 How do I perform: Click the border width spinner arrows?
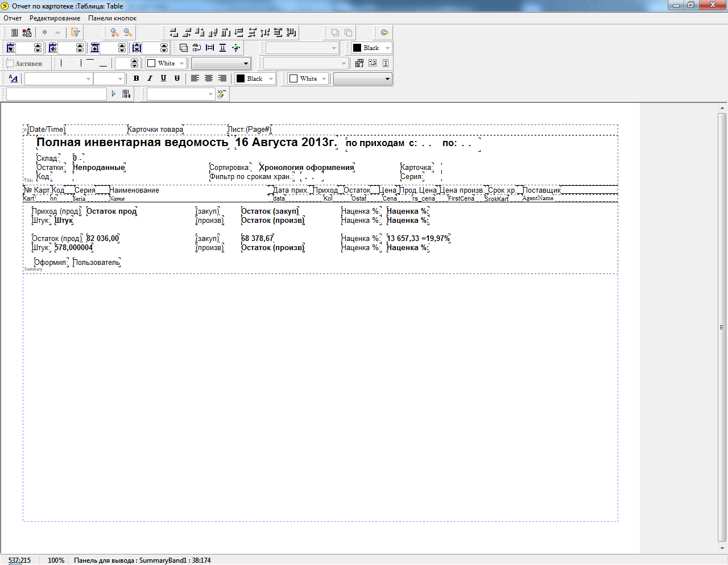[x=135, y=63]
